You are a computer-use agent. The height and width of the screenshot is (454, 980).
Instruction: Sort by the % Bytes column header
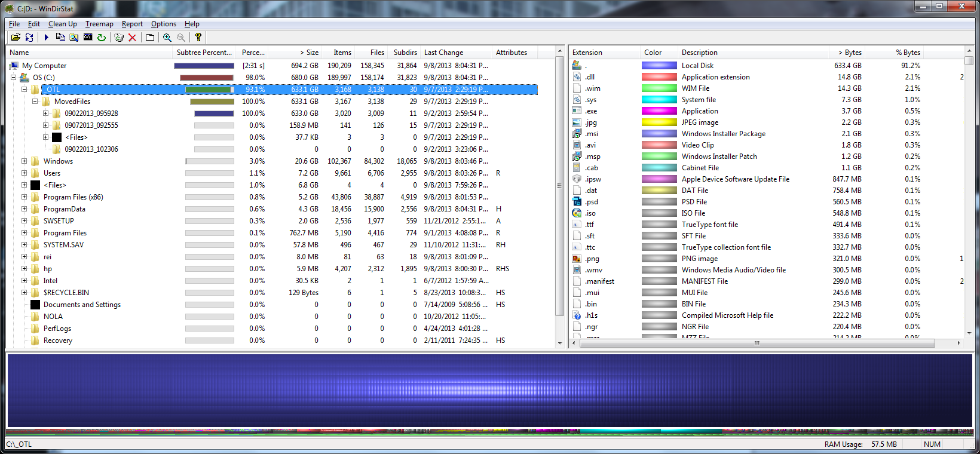point(893,53)
